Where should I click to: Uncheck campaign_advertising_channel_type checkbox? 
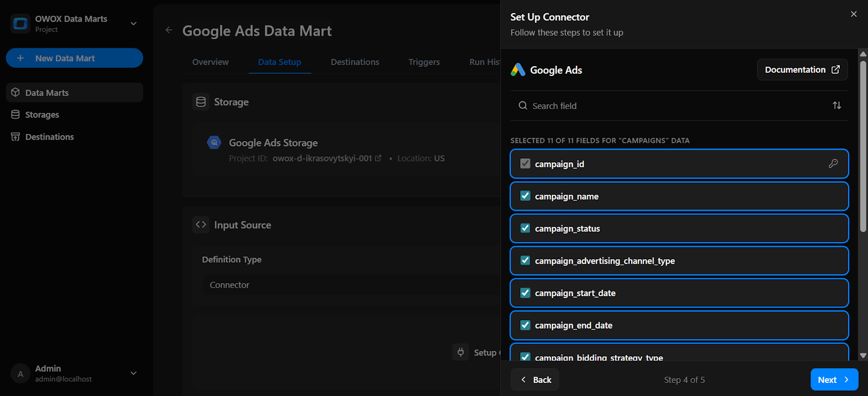coord(525,260)
